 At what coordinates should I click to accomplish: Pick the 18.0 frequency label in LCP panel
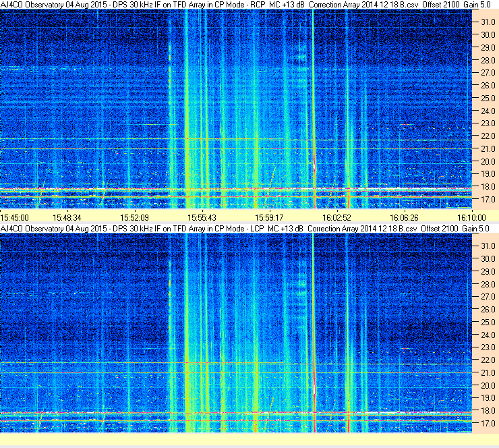coord(488,410)
